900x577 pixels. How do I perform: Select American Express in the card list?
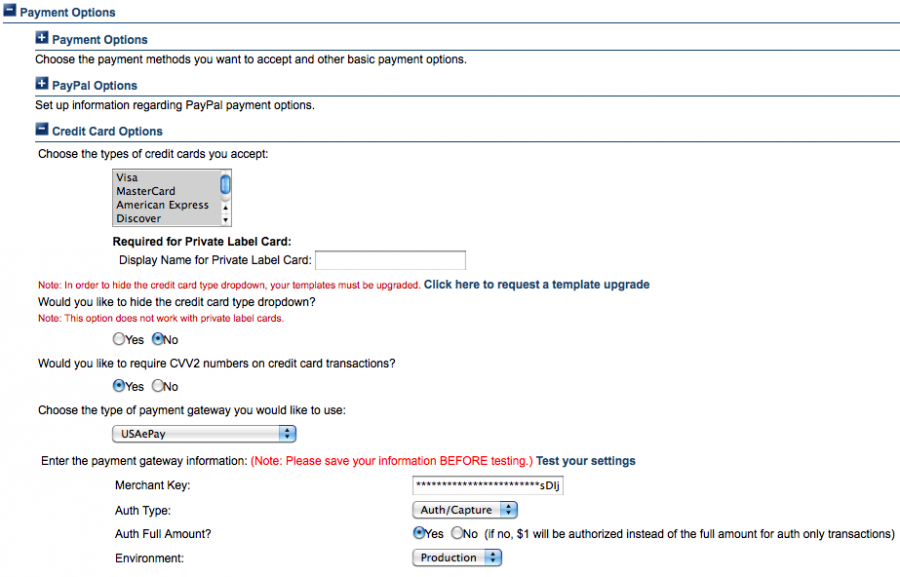click(x=161, y=205)
